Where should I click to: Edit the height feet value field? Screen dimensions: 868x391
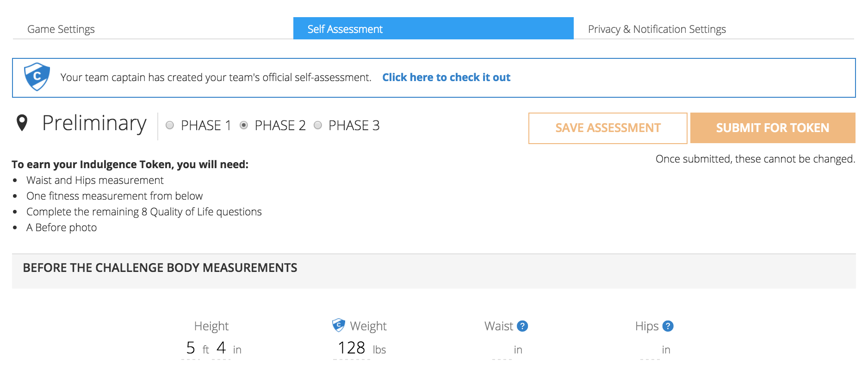(x=191, y=348)
